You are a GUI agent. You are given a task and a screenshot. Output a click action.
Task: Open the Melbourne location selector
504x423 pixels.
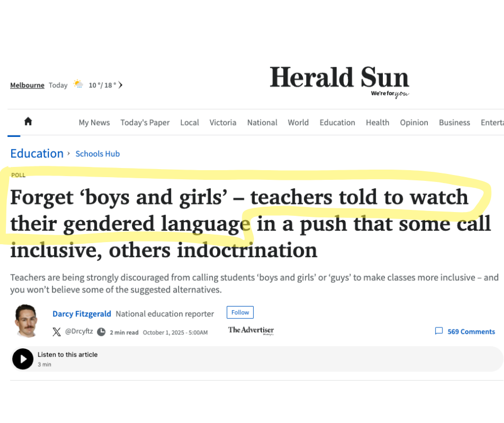click(27, 85)
